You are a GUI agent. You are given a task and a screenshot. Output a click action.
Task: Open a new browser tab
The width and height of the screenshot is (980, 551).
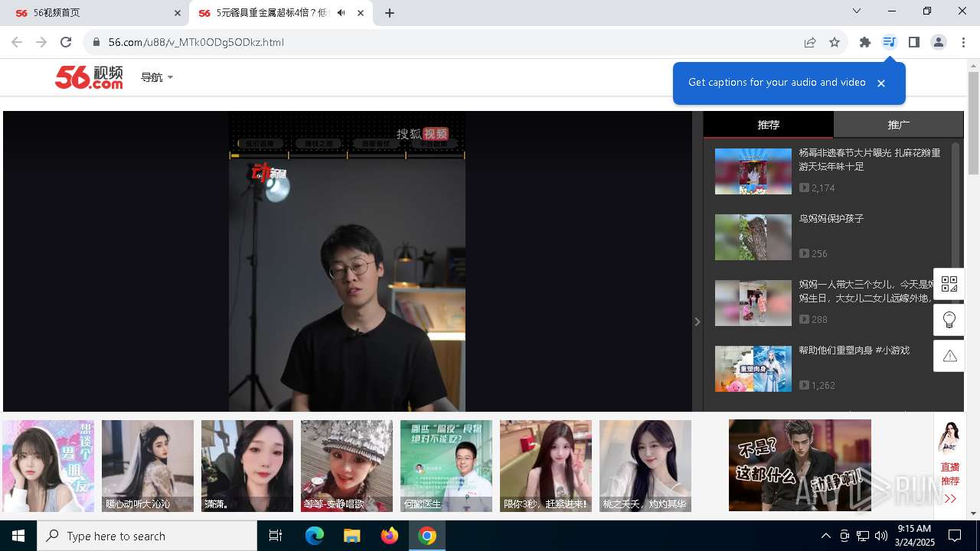[390, 13]
